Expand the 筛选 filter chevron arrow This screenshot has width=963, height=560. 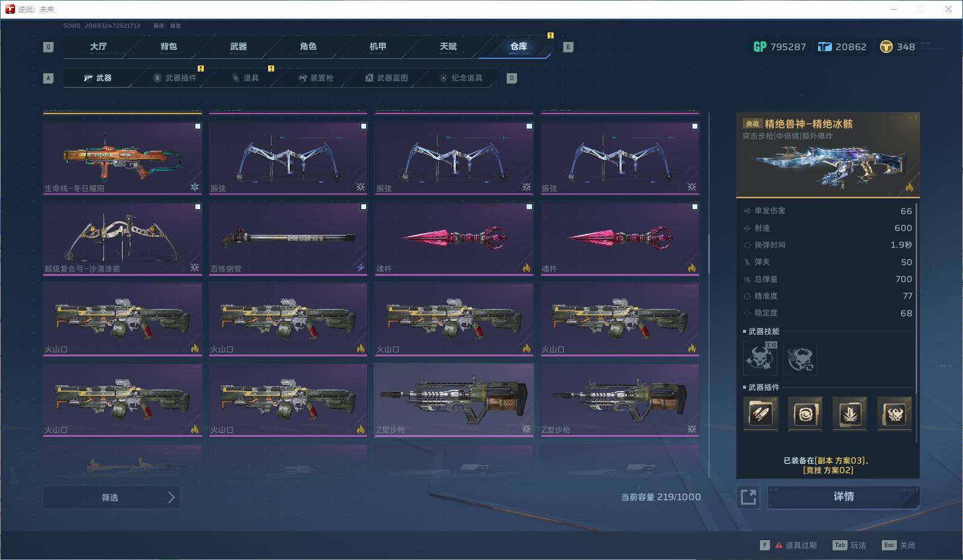pyautogui.click(x=171, y=498)
